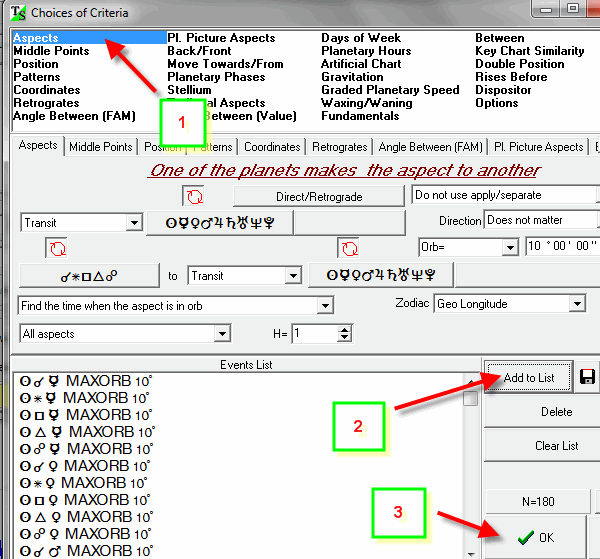
Task: Click the Direct/Retrograde button
Action: click(318, 195)
